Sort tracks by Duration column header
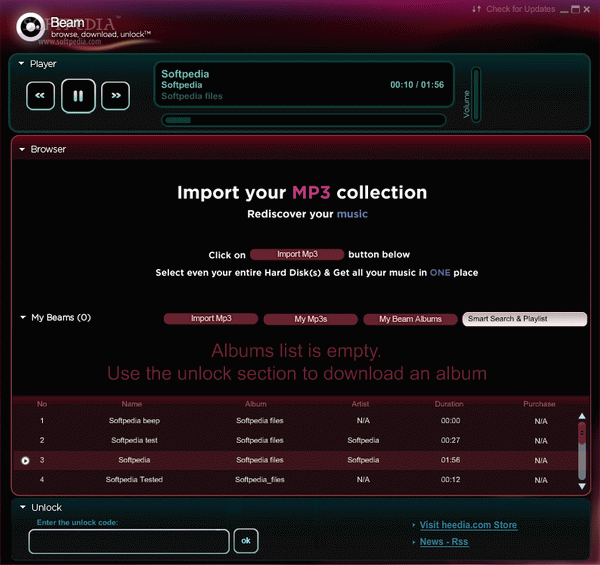600x565 pixels. click(x=449, y=404)
